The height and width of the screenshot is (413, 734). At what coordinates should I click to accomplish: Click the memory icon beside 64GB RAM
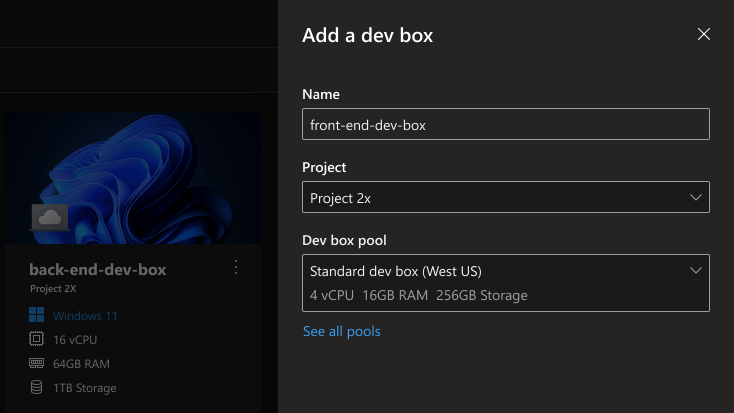(x=37, y=364)
